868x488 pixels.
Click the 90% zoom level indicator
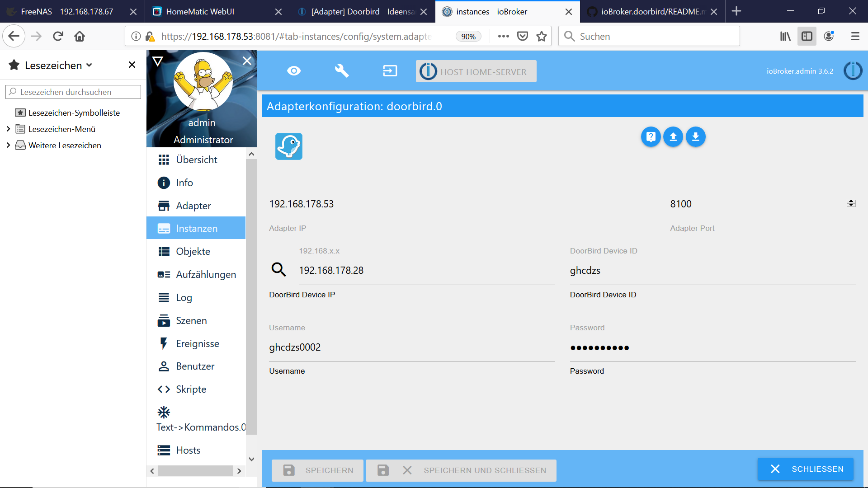click(468, 37)
